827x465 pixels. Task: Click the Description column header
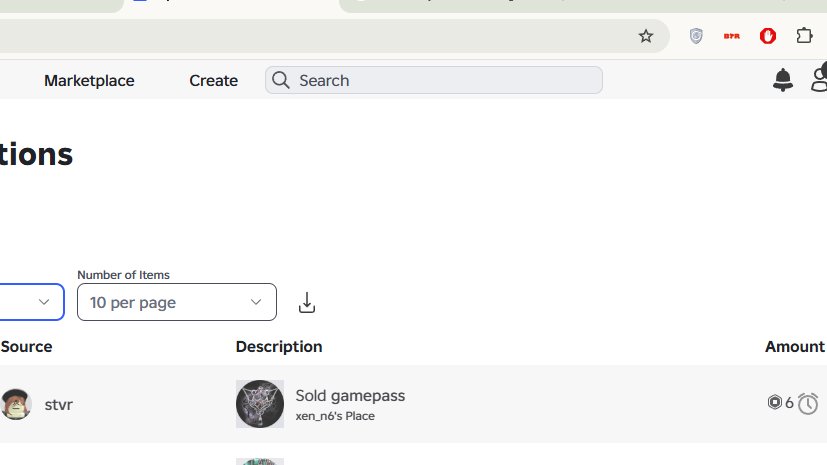[279, 347]
